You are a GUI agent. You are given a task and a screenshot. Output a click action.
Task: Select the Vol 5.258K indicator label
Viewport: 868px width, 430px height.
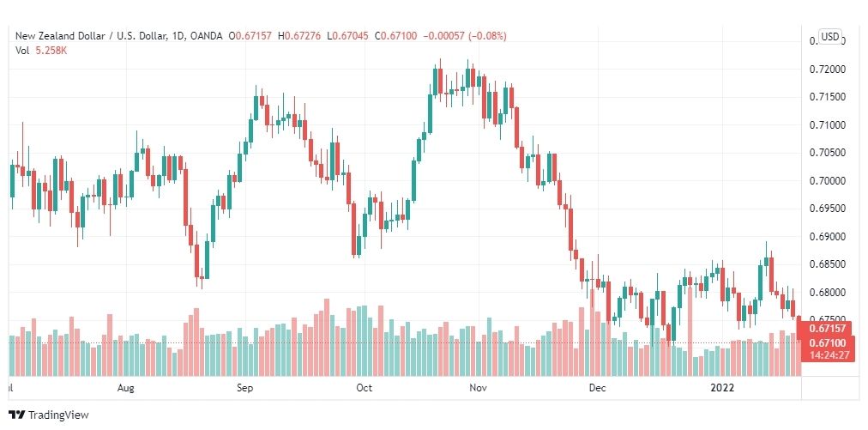(x=41, y=50)
